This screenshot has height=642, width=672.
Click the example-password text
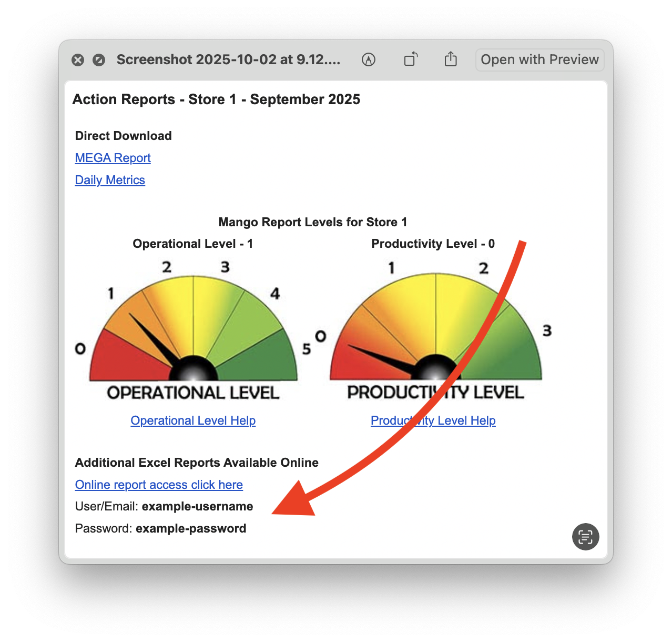[x=191, y=528]
